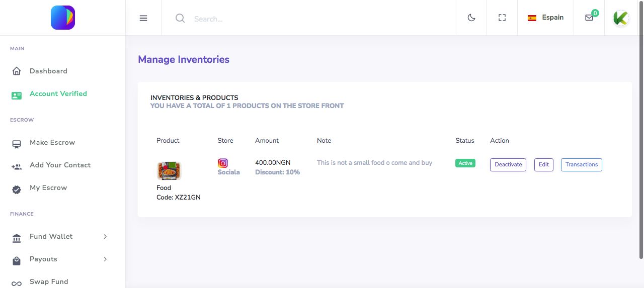Screen dimensions: 644x288
Task: Edit the Food product listing
Action: click(544, 165)
